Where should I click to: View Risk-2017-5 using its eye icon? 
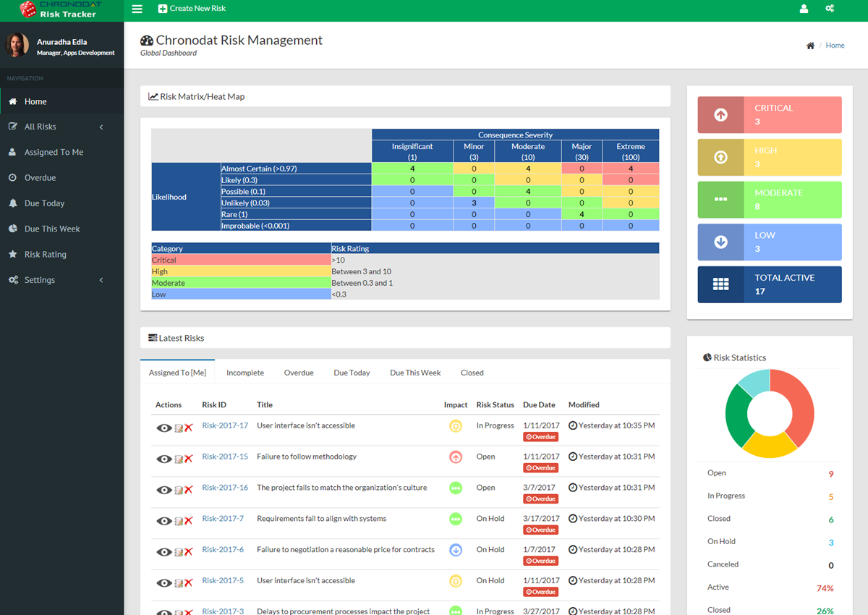point(164,583)
